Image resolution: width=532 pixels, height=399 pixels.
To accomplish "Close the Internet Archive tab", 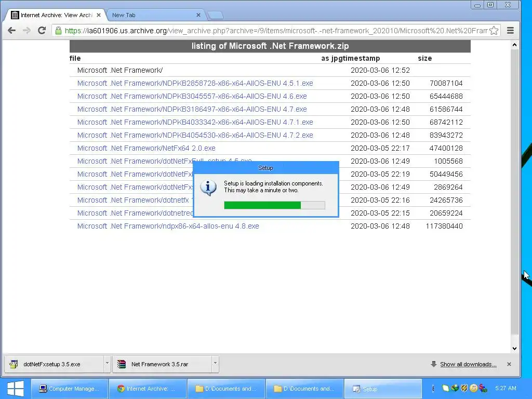I will pos(98,15).
